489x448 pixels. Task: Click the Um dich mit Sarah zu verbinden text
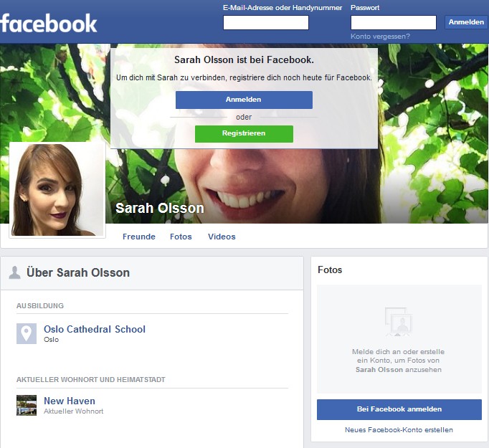244,77
